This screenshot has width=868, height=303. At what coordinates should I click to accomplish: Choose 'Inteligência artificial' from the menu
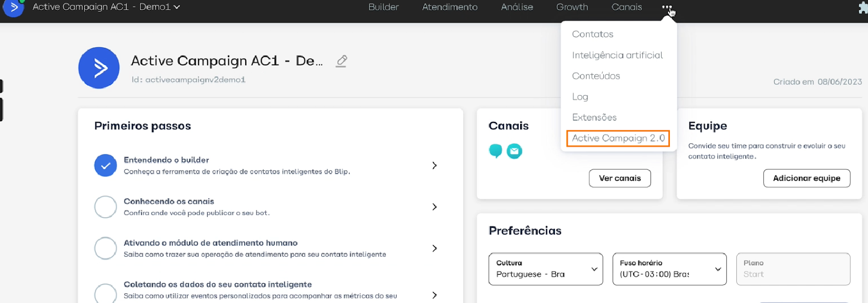617,55
